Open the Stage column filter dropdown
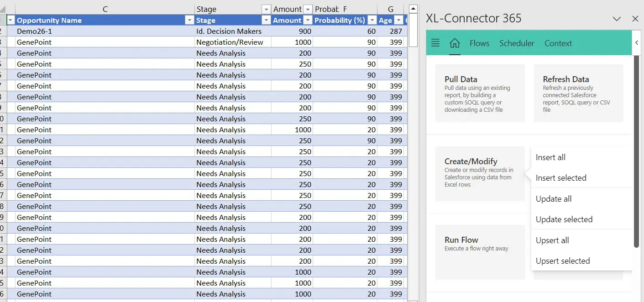Screen dimensions: 644x302 point(266,20)
